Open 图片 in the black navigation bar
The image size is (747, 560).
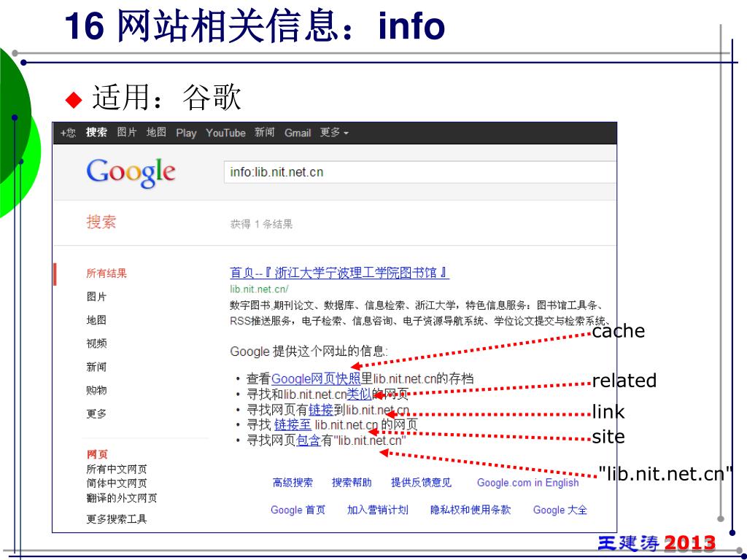point(127,133)
